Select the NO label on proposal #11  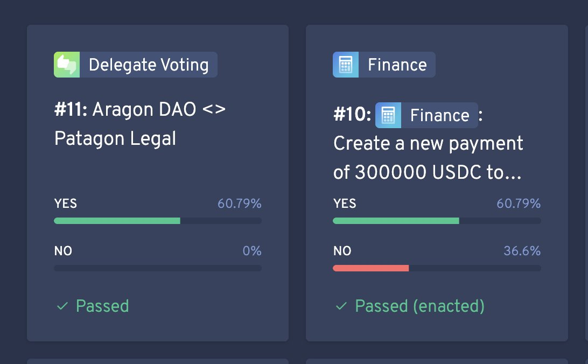pos(63,251)
